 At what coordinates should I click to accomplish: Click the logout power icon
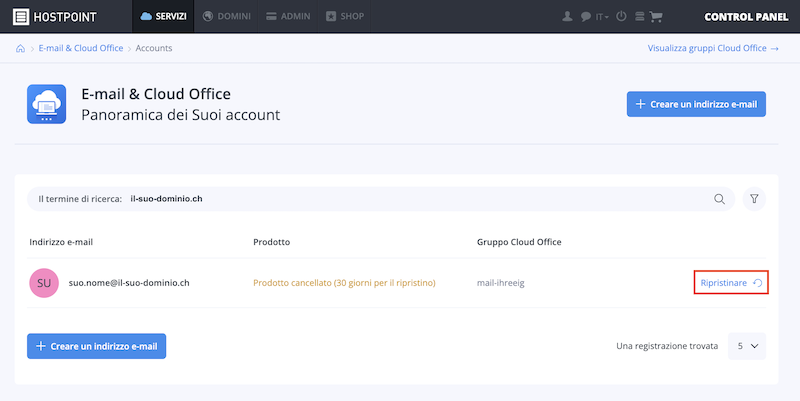pos(621,16)
